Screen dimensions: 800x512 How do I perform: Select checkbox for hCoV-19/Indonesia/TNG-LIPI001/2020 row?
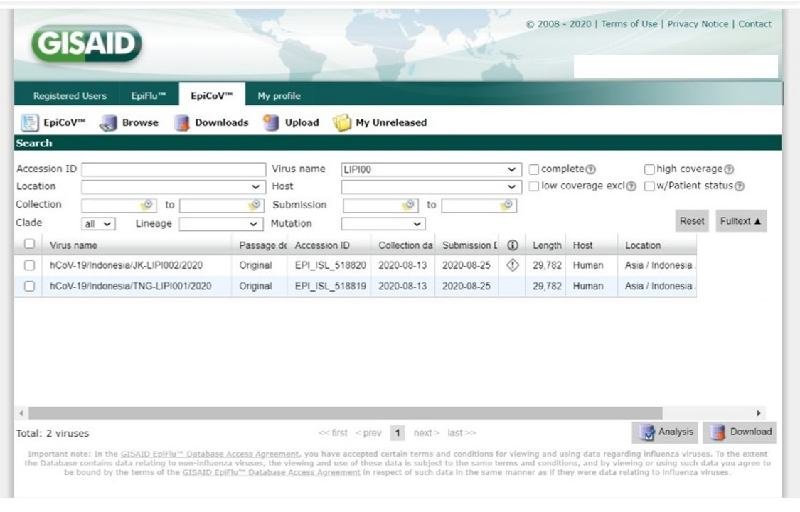point(29,286)
